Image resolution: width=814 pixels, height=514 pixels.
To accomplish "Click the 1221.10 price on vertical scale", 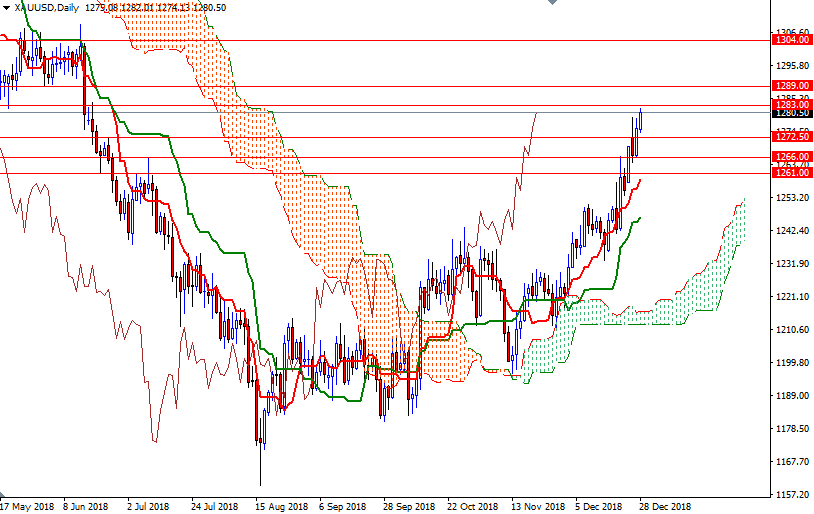I will (792, 297).
